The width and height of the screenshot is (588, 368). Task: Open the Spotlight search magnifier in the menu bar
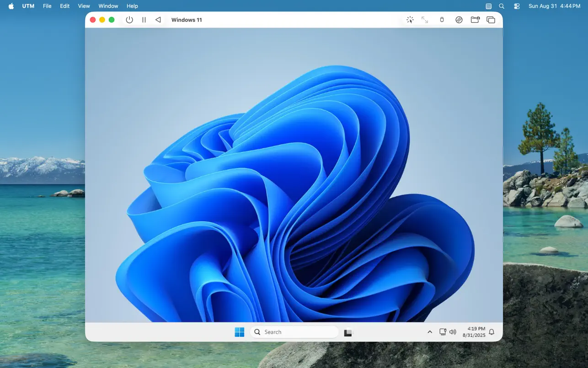pyautogui.click(x=502, y=6)
